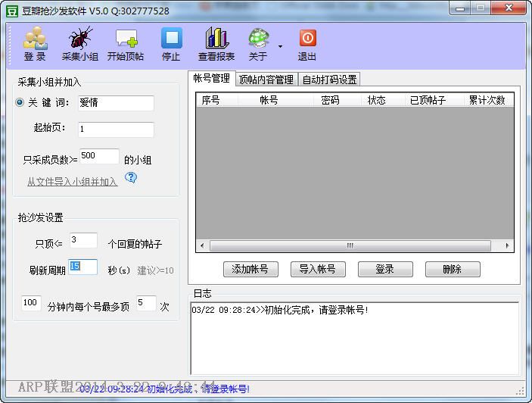The image size is (532, 403).
Task: Click the 登录 button below account list
Action: click(385, 269)
